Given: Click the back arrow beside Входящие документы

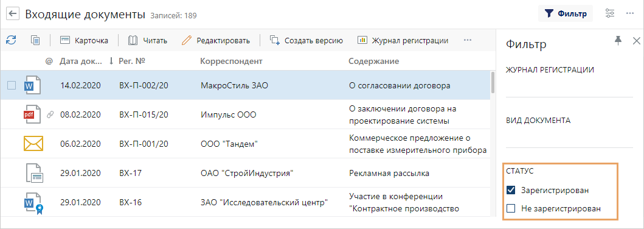Looking at the screenshot, I should coord(13,13).
